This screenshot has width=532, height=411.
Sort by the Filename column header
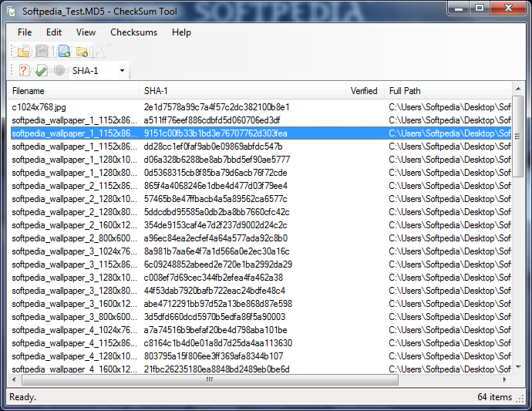tap(73, 91)
